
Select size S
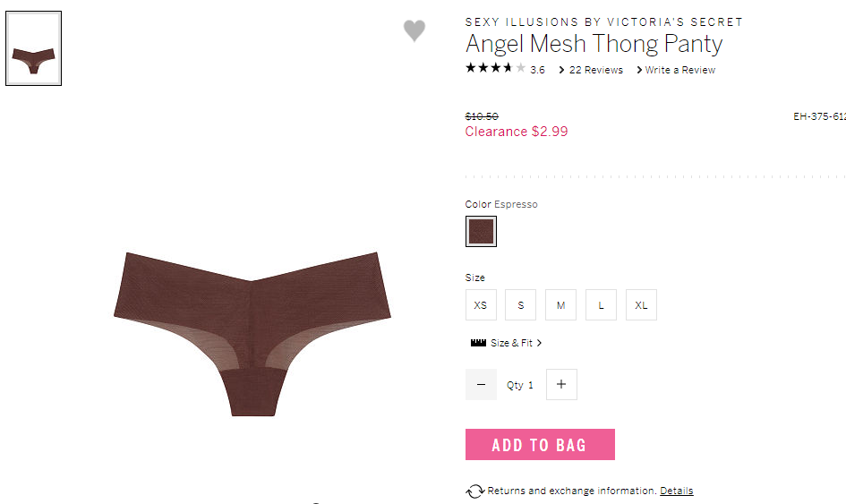click(x=521, y=305)
